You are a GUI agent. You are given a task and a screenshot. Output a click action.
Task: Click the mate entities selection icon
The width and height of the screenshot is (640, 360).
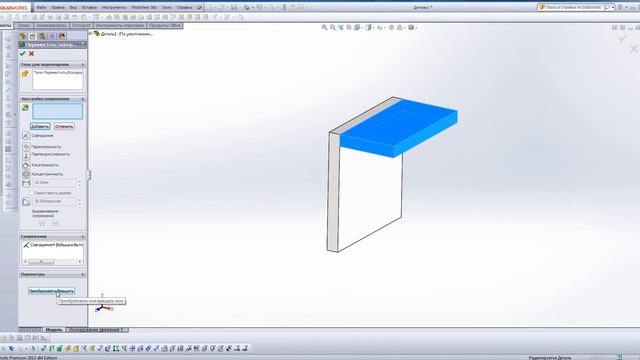tap(25, 107)
